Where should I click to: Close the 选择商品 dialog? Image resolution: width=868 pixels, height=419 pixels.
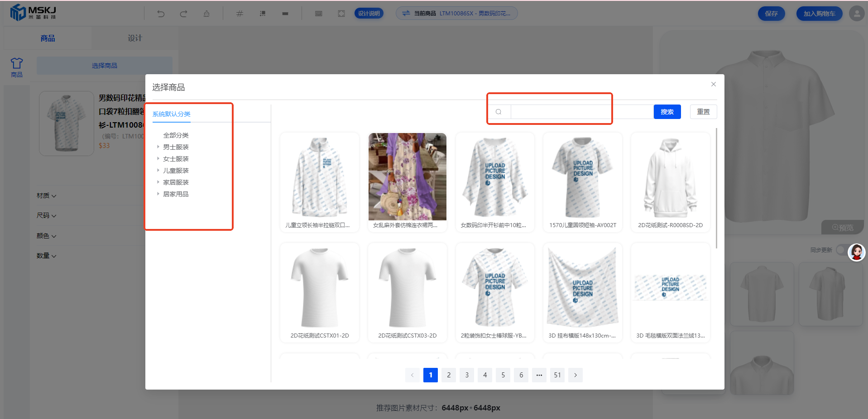tap(713, 84)
